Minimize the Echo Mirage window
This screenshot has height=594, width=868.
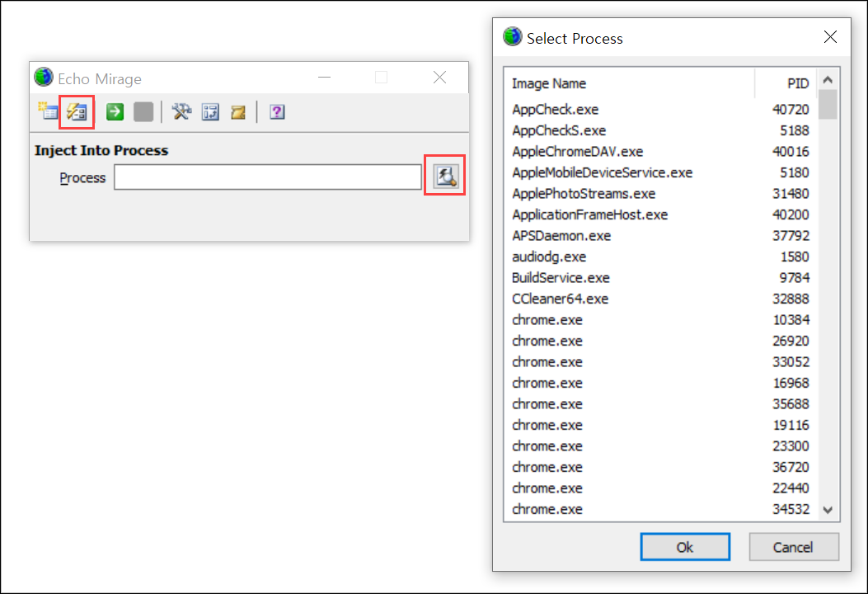point(325,78)
